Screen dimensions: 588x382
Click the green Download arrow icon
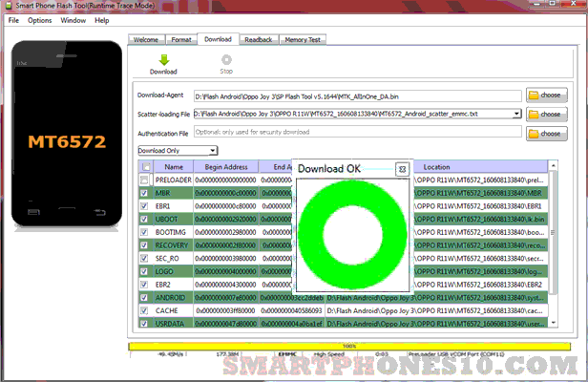point(164,60)
